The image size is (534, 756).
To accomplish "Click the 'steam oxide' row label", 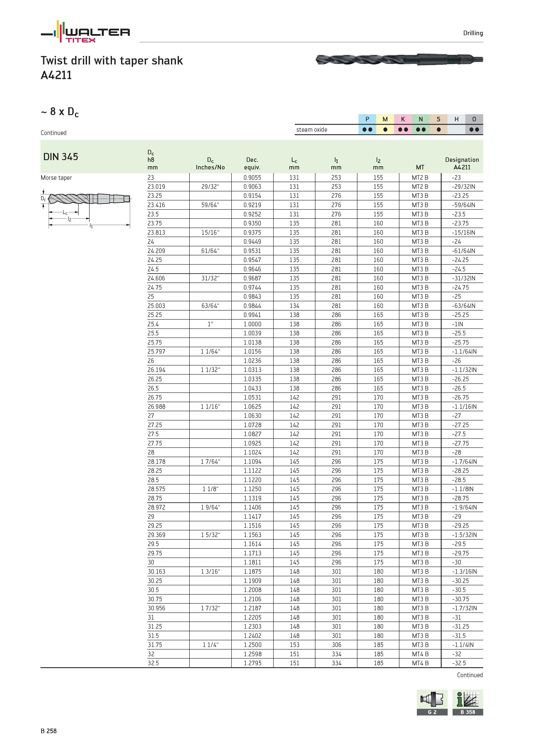I will tap(312, 130).
